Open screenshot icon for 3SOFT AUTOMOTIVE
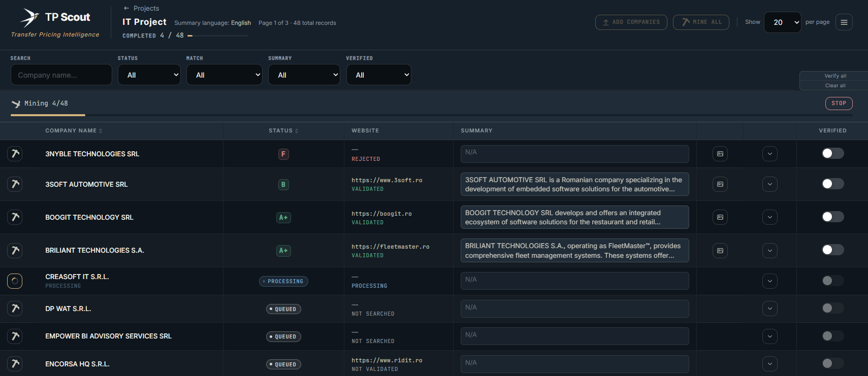 tap(720, 184)
